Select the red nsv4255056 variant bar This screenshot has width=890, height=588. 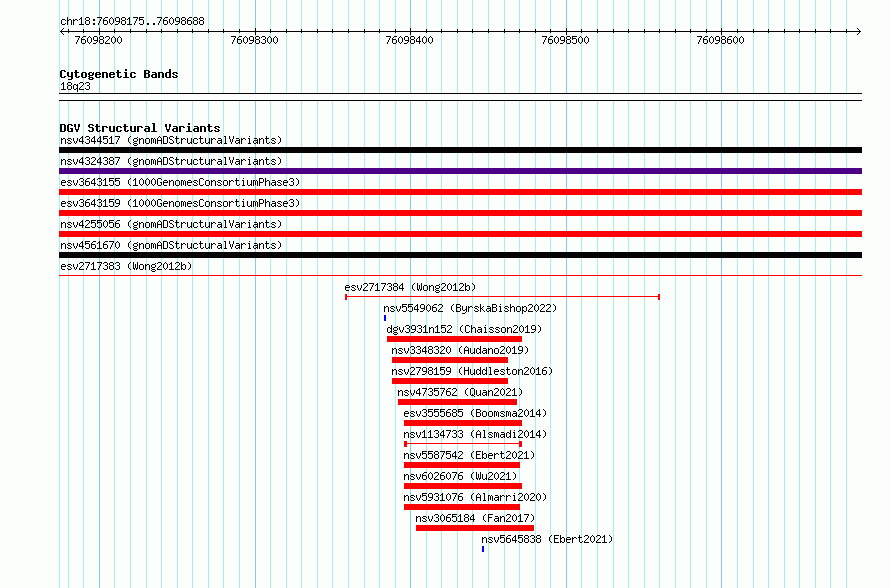[x=460, y=234]
